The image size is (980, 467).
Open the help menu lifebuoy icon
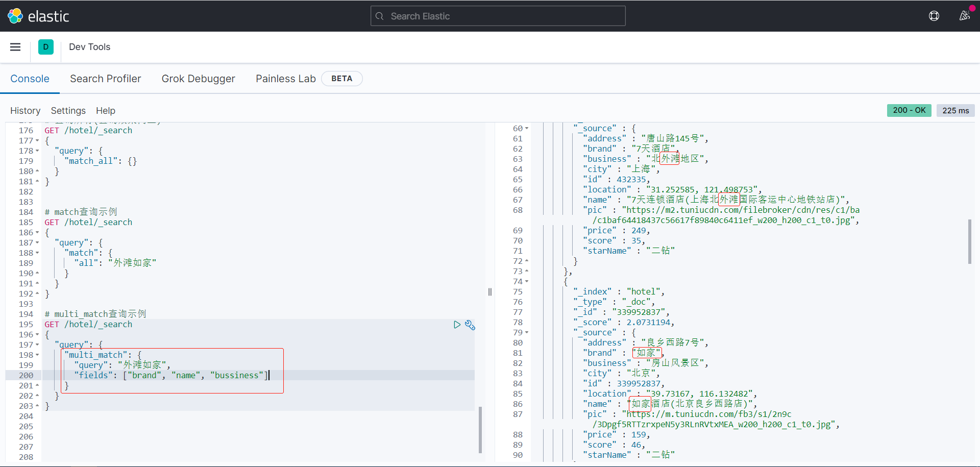tap(934, 16)
